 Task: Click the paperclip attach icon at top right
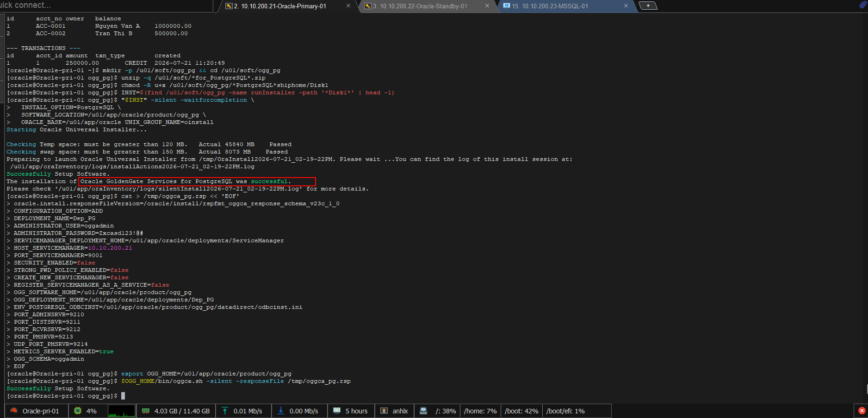pyautogui.click(x=862, y=6)
